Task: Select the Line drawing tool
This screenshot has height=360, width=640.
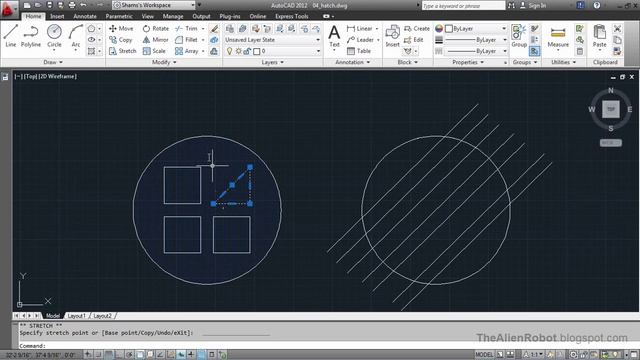Action: pos(11,36)
